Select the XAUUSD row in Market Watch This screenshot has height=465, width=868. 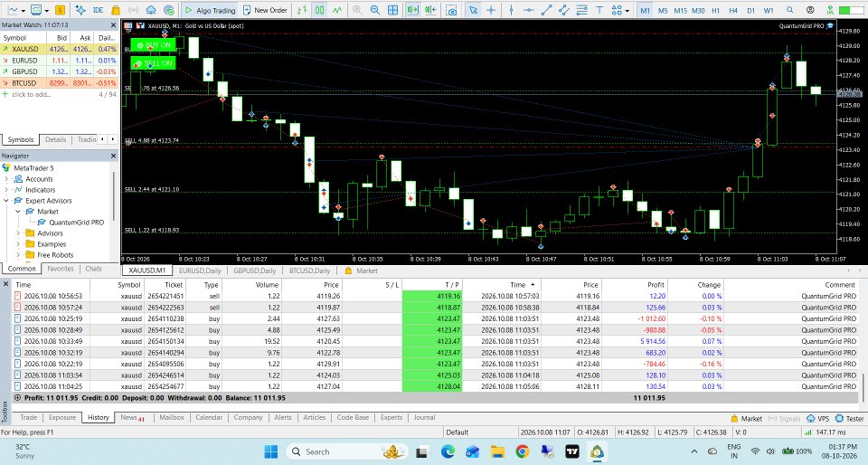click(60, 49)
